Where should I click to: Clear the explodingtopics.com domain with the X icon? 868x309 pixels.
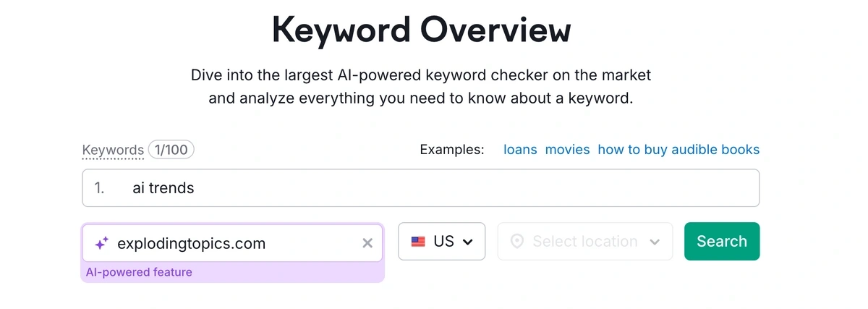(x=367, y=243)
